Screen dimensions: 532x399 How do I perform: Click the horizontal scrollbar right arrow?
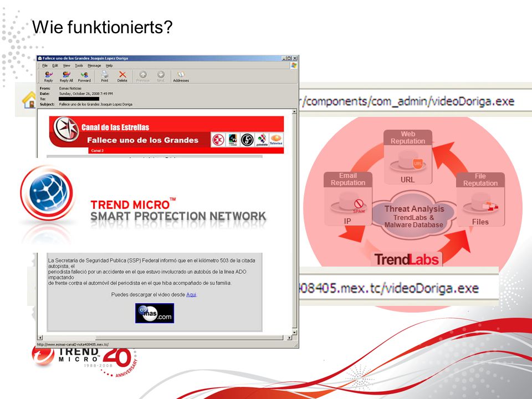(x=289, y=337)
